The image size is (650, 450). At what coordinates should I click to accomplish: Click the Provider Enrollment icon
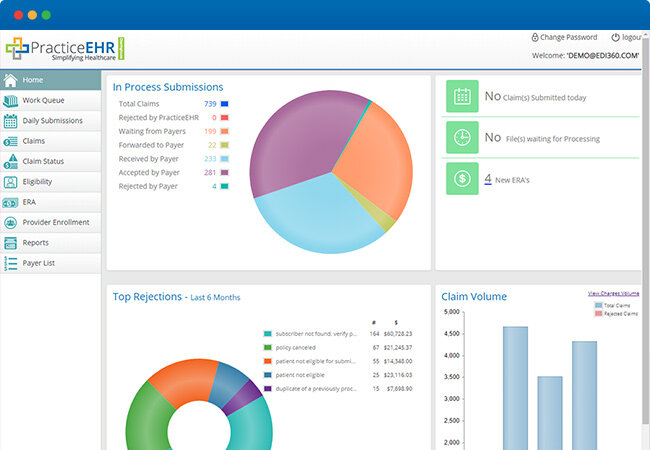(10, 222)
